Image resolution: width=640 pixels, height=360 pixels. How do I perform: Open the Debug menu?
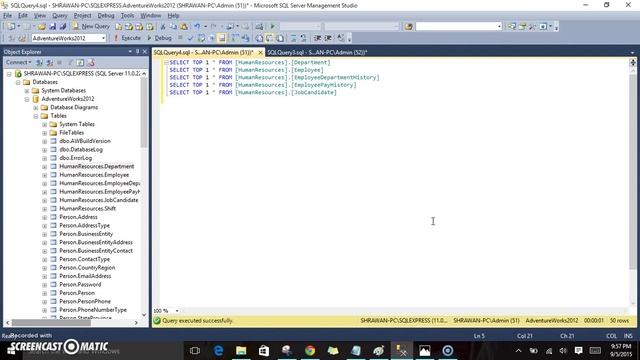(106, 16)
